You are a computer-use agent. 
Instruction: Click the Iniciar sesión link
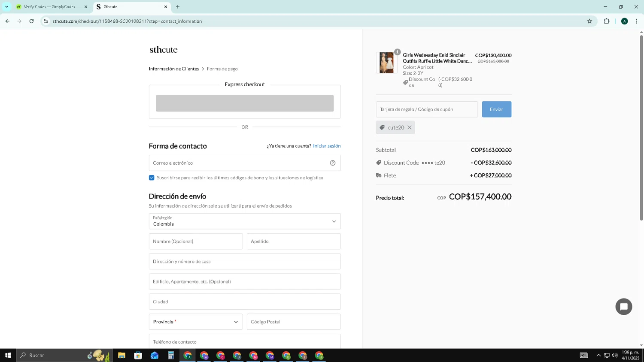pos(327,146)
